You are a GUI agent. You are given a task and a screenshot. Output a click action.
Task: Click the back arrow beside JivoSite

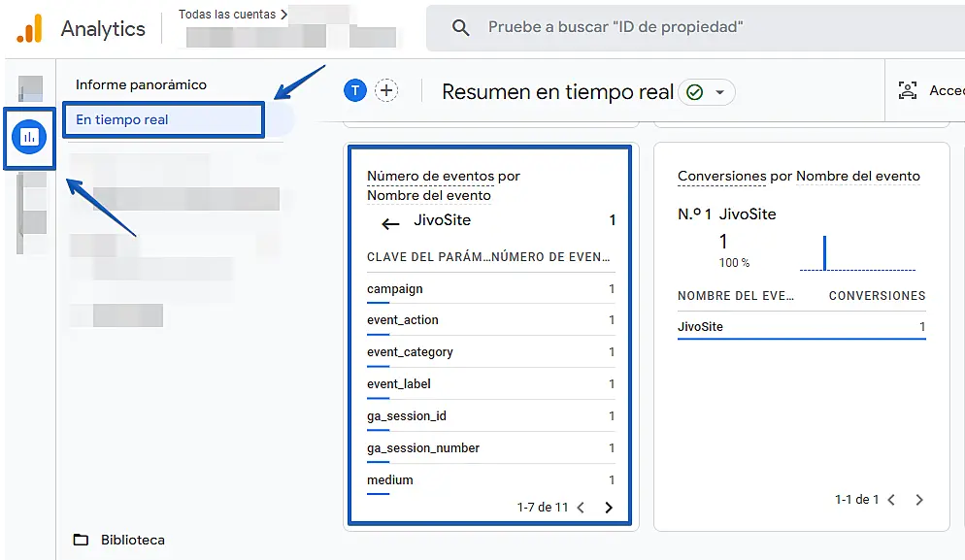(x=390, y=224)
